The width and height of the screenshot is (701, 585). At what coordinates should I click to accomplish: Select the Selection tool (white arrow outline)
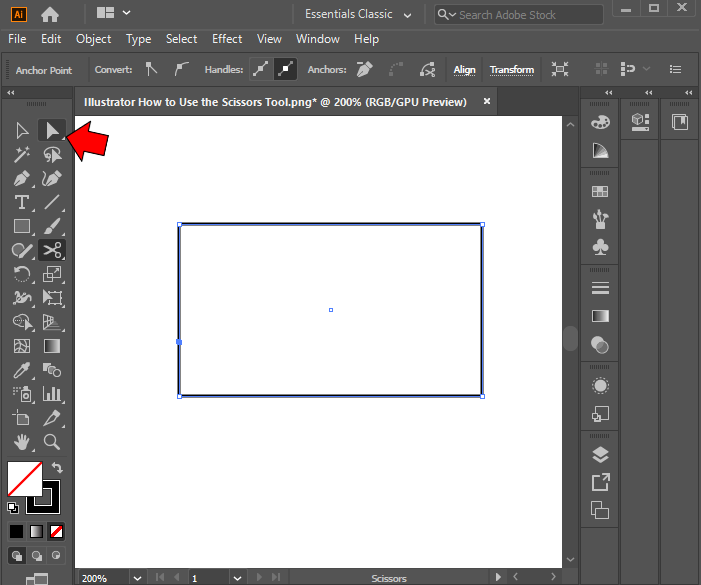22,131
